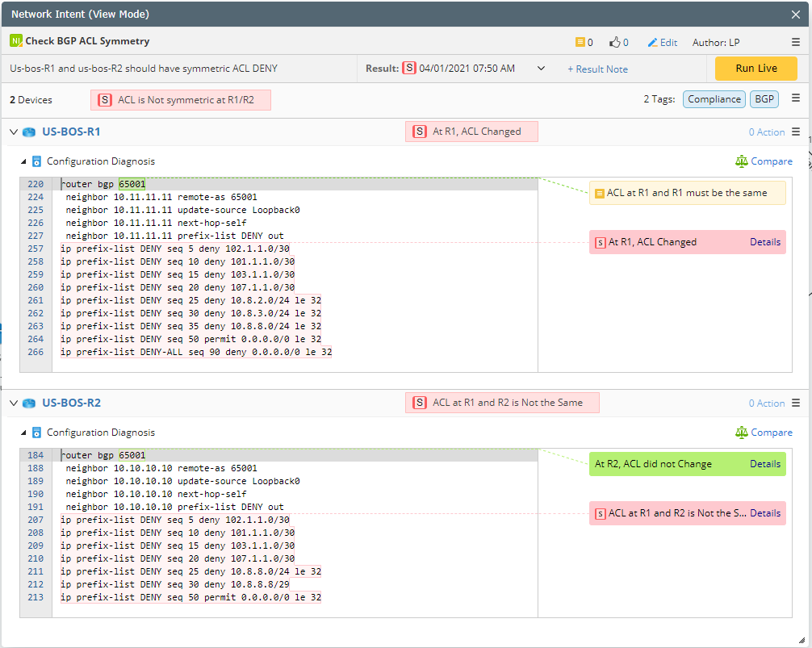This screenshot has width=812, height=648.
Task: Click the 0 Action link for US-BOS-R2
Action: (x=766, y=403)
